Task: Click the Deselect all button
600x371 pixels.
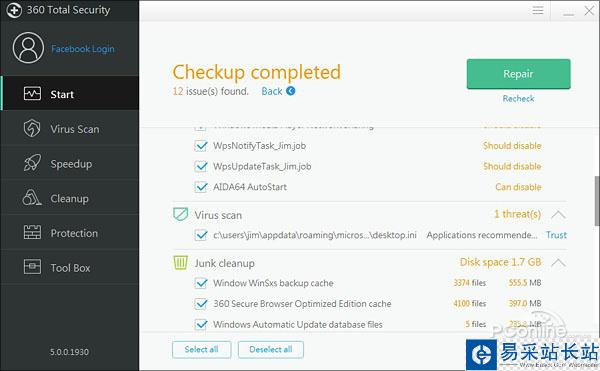Action: [271, 350]
